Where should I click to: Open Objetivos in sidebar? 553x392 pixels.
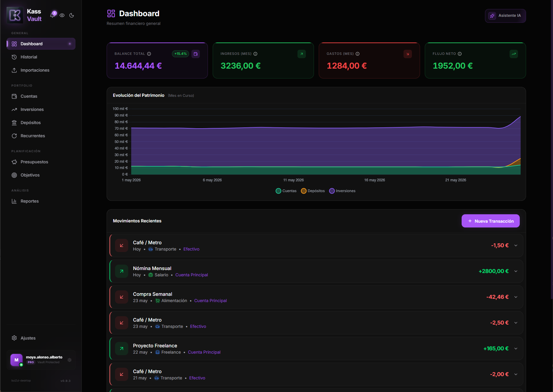pos(41,175)
